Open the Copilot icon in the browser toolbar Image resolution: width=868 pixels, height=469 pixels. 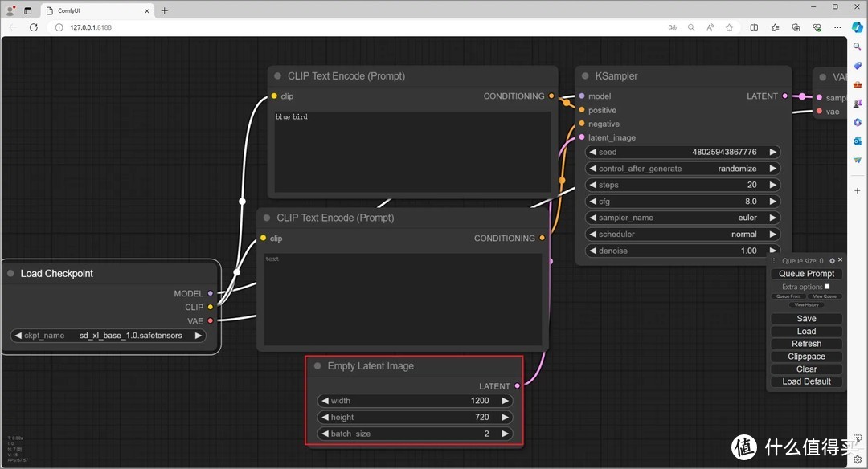point(858,27)
